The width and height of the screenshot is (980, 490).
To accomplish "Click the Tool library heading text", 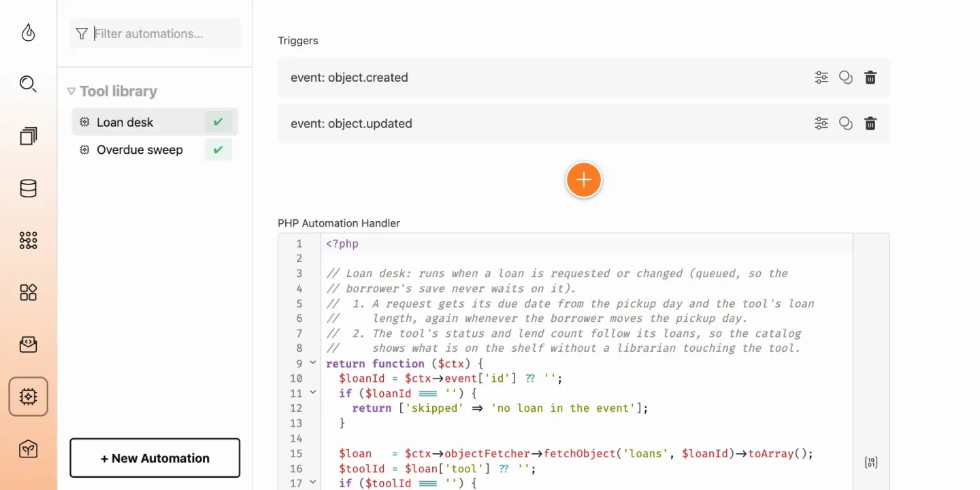I will pyautogui.click(x=118, y=91).
